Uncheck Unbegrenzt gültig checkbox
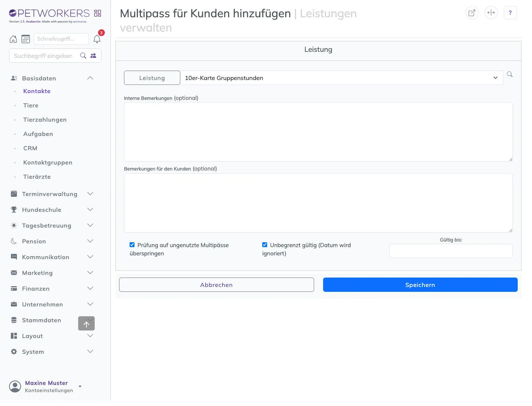Viewport: 532px width, 406px height. point(265,245)
